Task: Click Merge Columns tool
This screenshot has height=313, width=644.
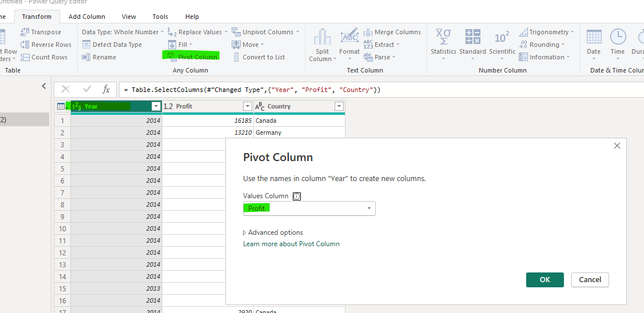Action: pyautogui.click(x=392, y=32)
